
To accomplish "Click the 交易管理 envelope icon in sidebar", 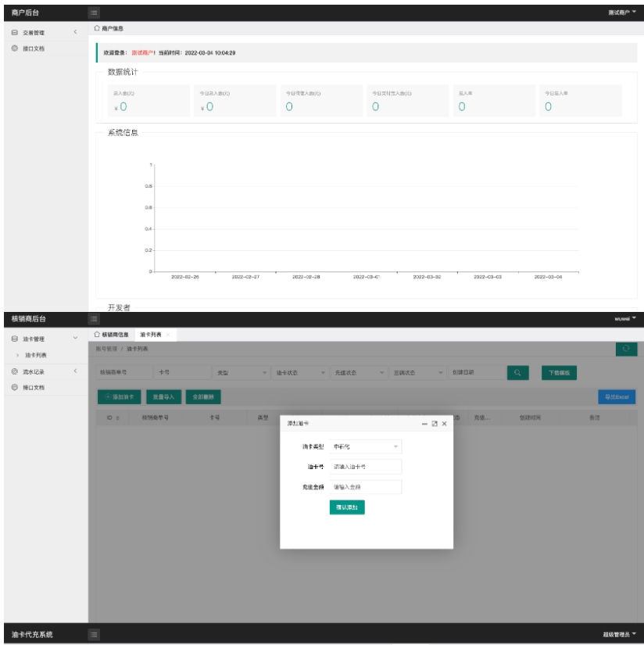I will click(13, 34).
